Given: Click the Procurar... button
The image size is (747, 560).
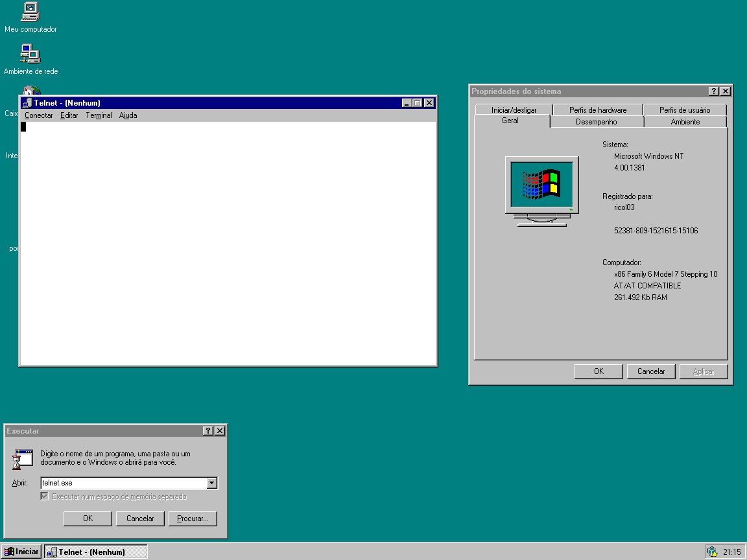Looking at the screenshot, I should pos(193,519).
